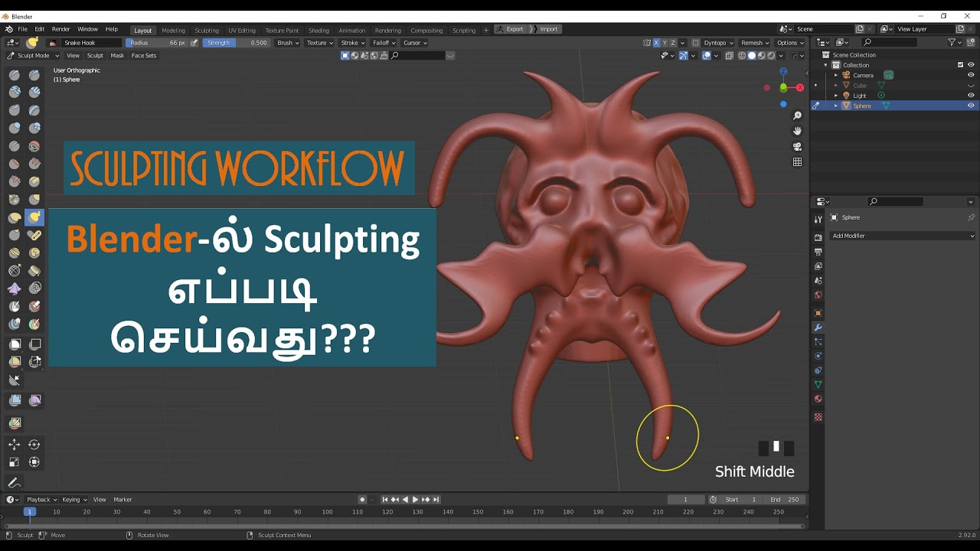Screen dimensions: 980x551
Task: Hide Sphere using its eye icon
Action: tap(971, 106)
